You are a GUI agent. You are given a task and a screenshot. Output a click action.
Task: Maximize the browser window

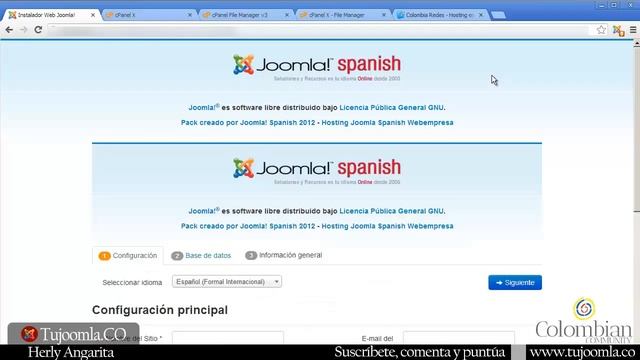pyautogui.click(x=614, y=5)
